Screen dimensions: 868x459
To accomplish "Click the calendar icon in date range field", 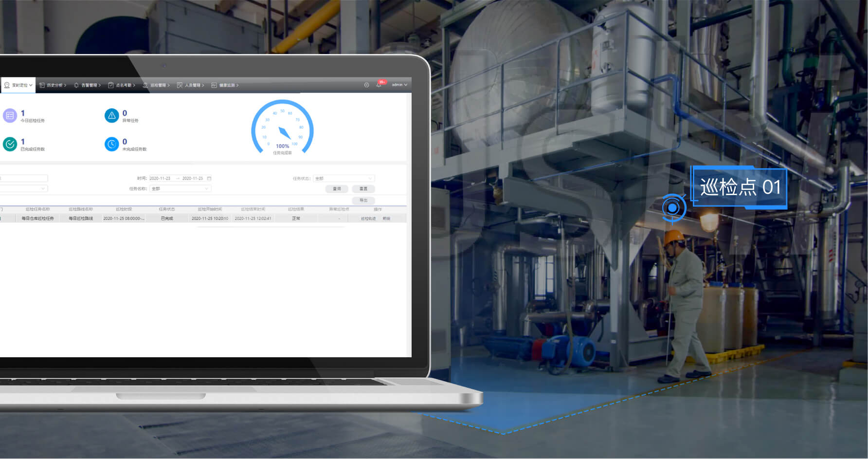I will [x=209, y=179].
